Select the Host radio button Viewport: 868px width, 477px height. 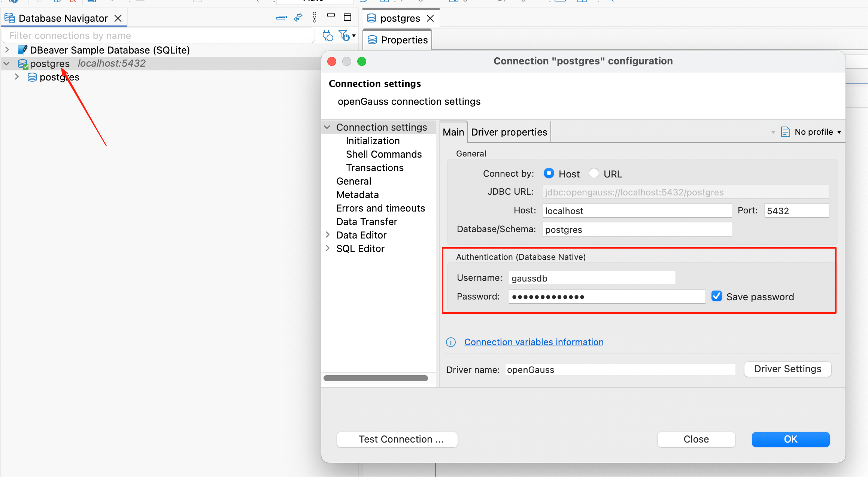[x=549, y=173]
